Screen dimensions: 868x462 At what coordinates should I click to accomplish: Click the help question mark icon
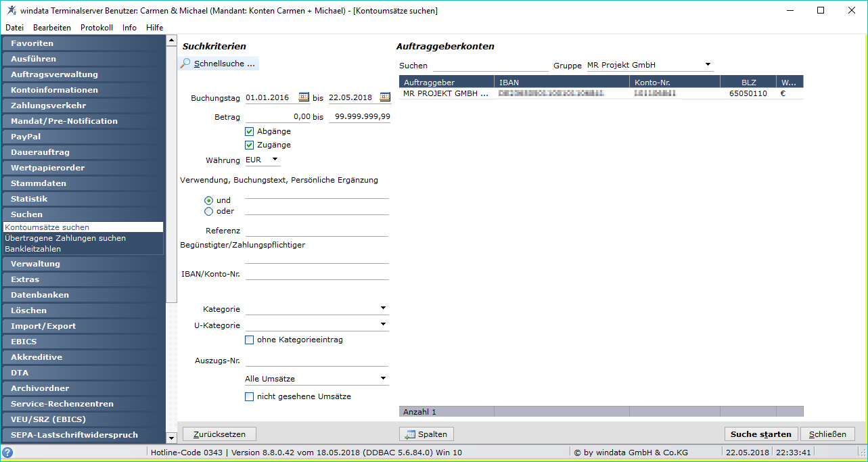[7, 453]
